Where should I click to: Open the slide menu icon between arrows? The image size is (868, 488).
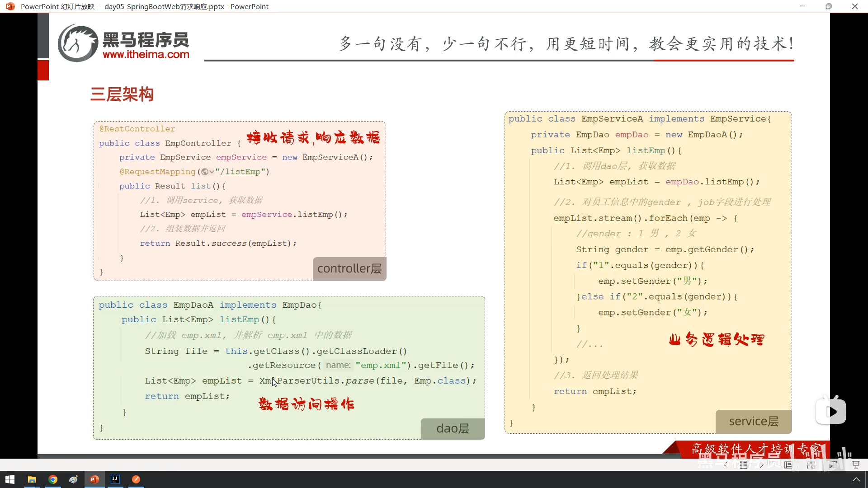pyautogui.click(x=744, y=465)
